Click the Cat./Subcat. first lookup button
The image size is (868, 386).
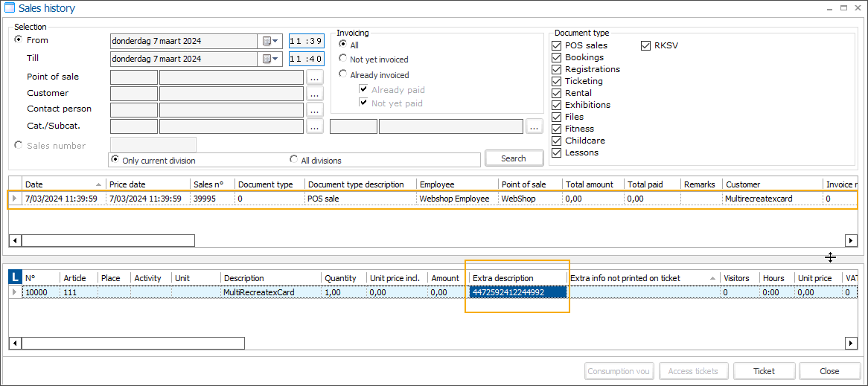coord(314,126)
